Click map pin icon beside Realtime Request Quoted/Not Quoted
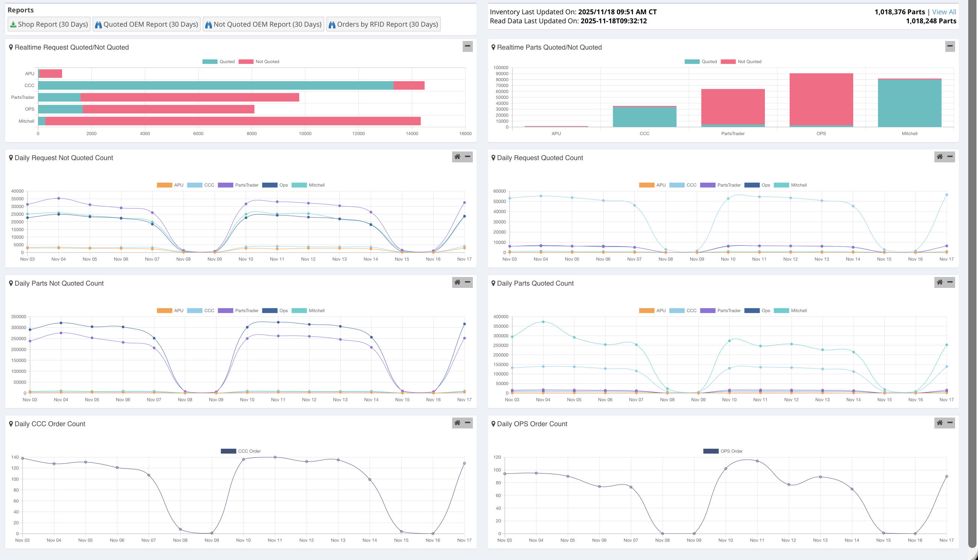This screenshot has width=978, height=560. [x=11, y=47]
